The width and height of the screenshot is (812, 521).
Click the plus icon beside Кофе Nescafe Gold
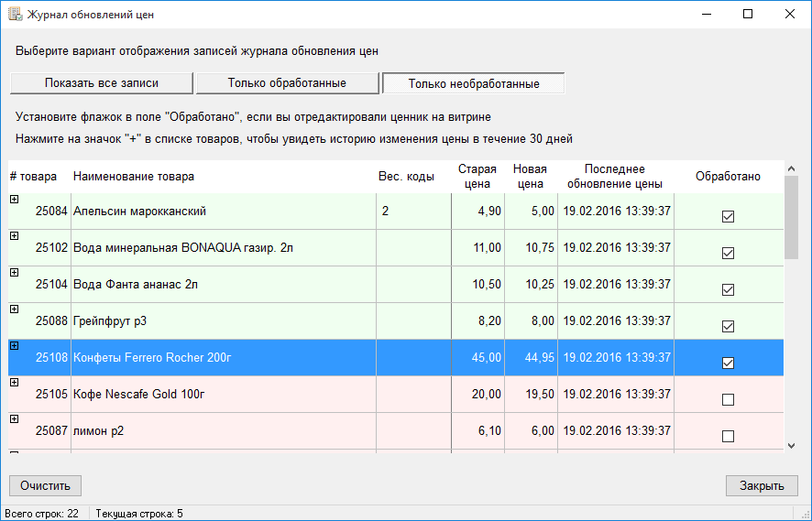[14, 382]
